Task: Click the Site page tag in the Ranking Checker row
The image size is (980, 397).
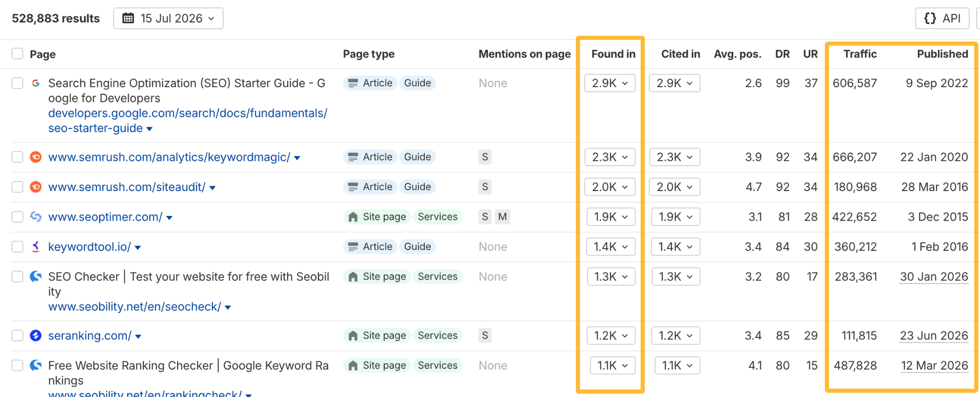Action: tap(377, 365)
